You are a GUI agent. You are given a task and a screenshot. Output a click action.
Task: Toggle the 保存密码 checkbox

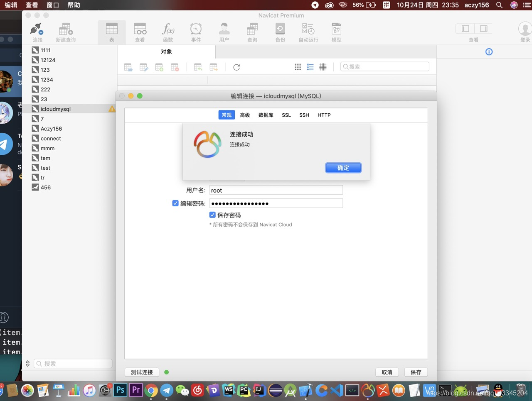click(x=212, y=215)
